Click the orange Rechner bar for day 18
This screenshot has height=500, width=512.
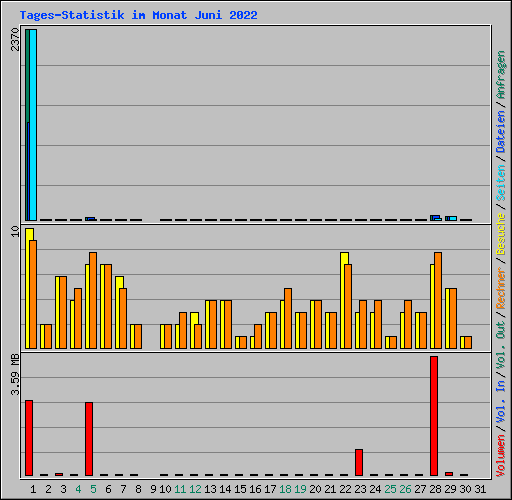click(288, 318)
